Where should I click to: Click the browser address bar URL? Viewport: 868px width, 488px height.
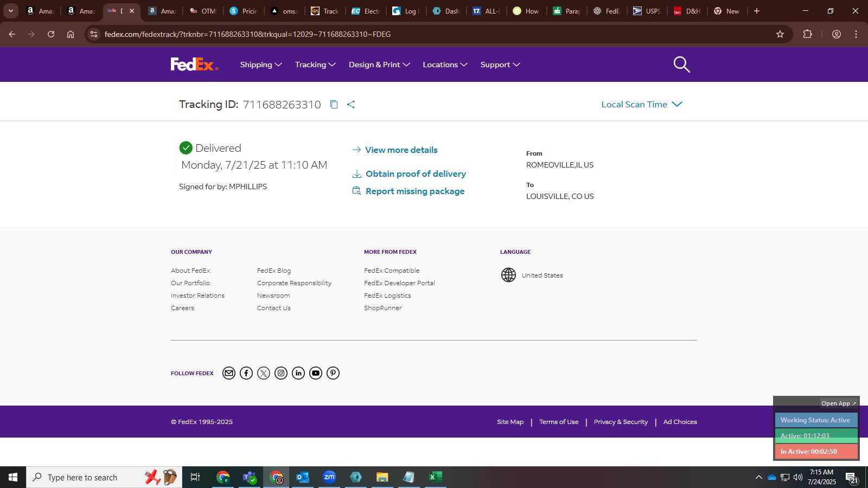247,34
